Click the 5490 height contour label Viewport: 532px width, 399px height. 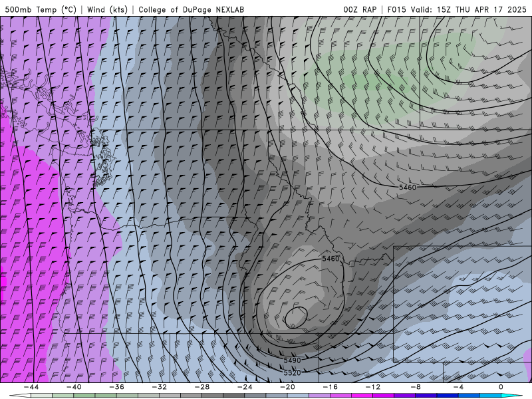point(292,360)
